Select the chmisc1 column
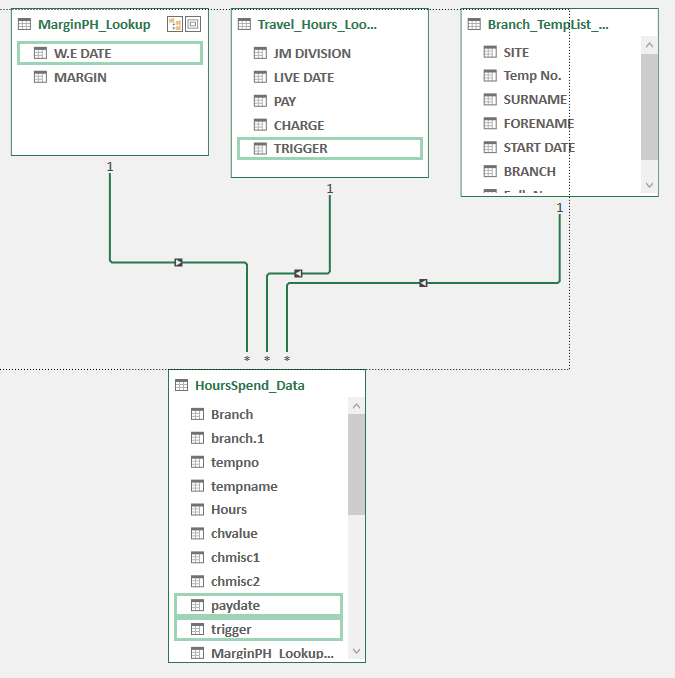675x678 pixels. [x=259, y=558]
